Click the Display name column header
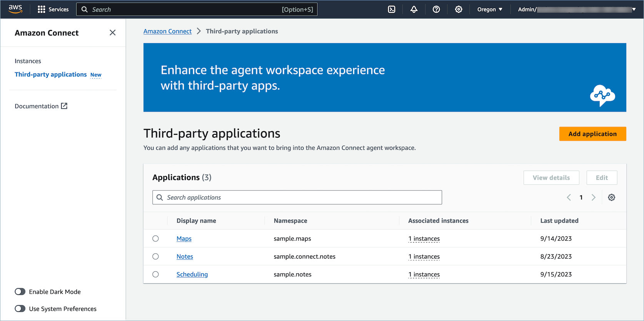This screenshot has height=321, width=644. (x=196, y=221)
